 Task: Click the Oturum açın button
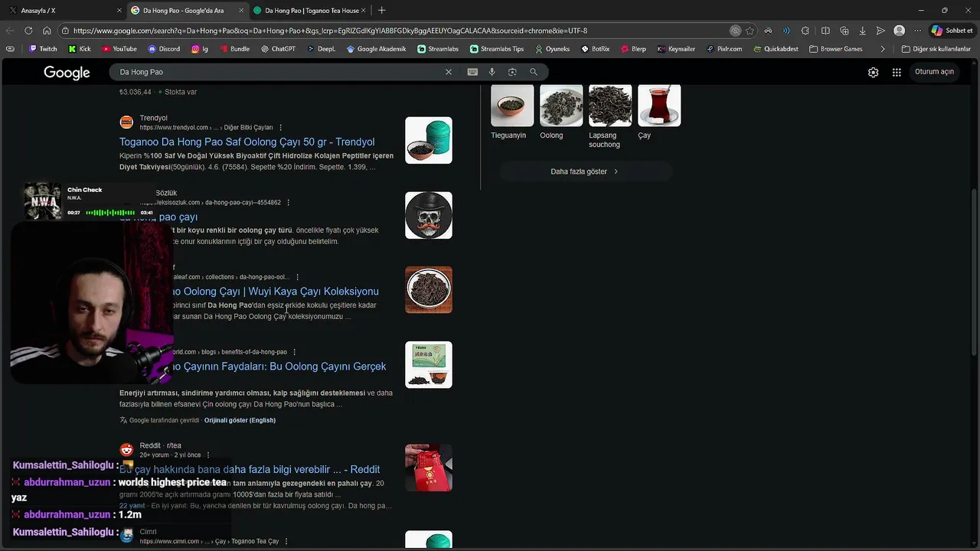click(934, 72)
